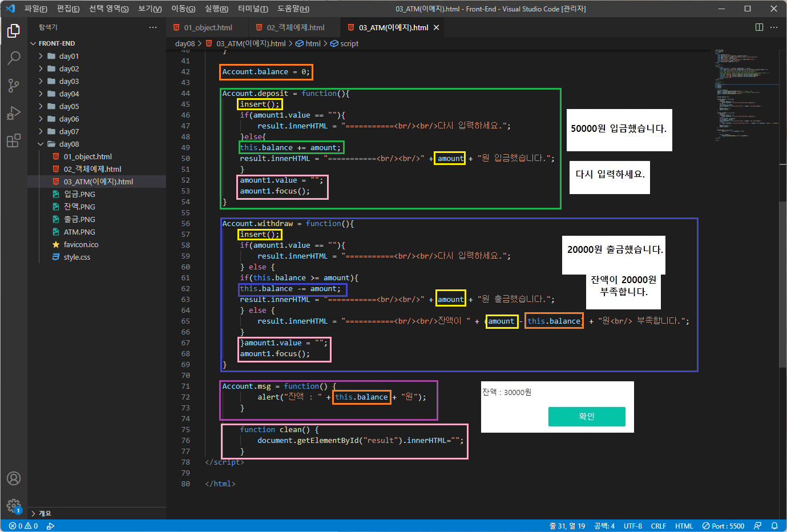Screen dimensions: 787x532
Task: Open style.css file in explorer
Action: (76, 257)
